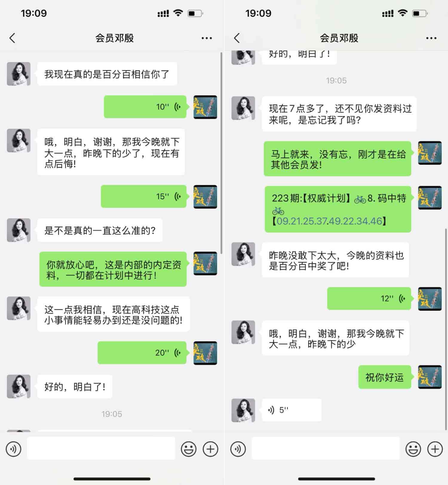Focus the message input field in left chat
448x485 pixels.
pyautogui.click(x=101, y=448)
